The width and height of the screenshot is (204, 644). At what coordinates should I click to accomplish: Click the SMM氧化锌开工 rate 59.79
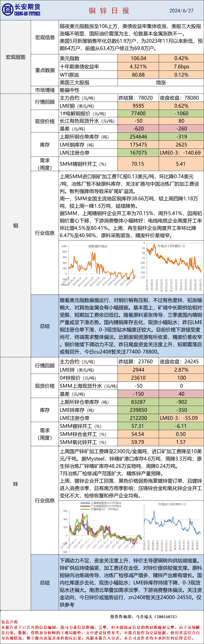[138, 442]
